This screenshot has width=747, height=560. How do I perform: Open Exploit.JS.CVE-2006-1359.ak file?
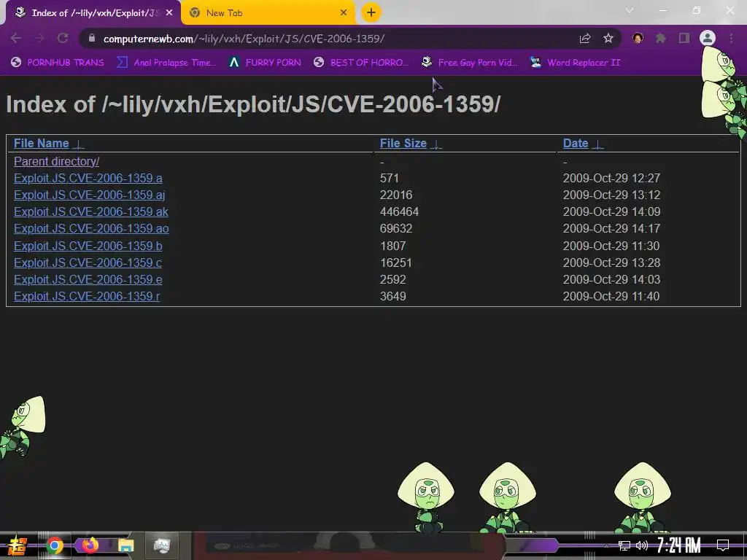click(x=91, y=212)
